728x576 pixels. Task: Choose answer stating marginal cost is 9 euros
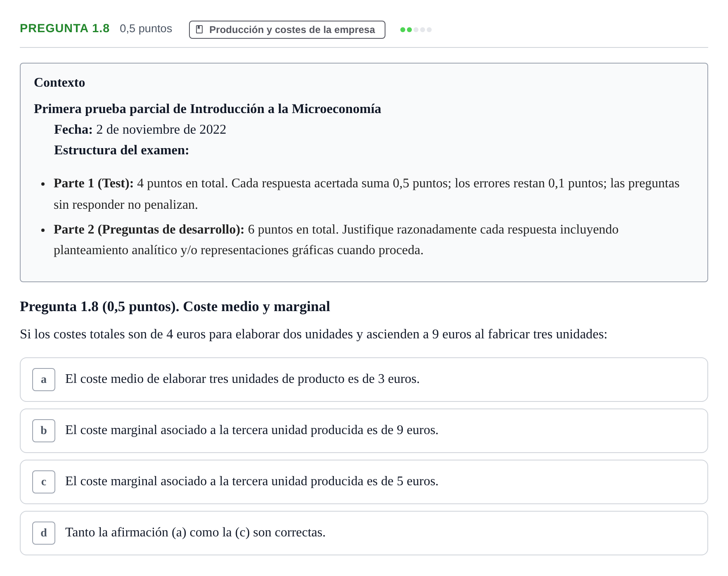364,431
